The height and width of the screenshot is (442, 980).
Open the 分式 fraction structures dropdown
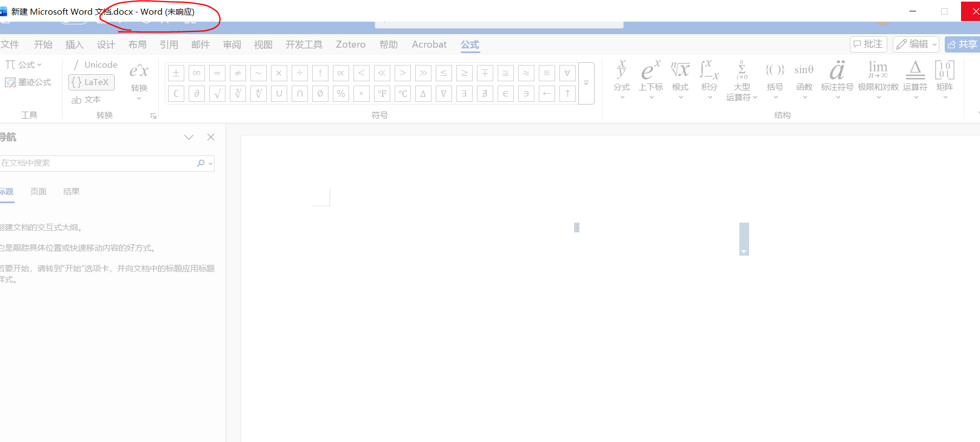pyautogui.click(x=622, y=80)
